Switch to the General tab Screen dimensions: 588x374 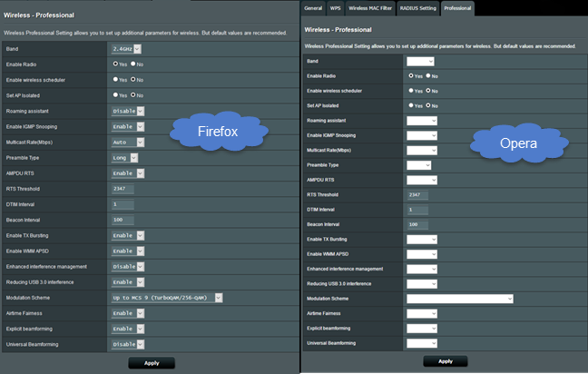click(x=313, y=8)
